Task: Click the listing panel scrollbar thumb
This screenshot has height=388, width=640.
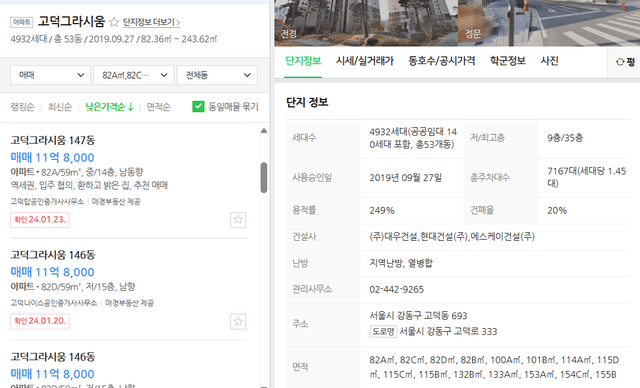Action: [264, 177]
